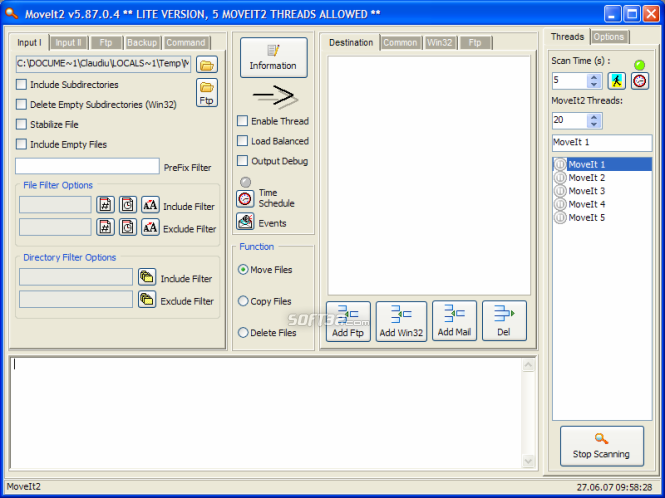Screen dimensions: 665x498
Task: Switch to the Common destination tab
Action: coord(400,43)
